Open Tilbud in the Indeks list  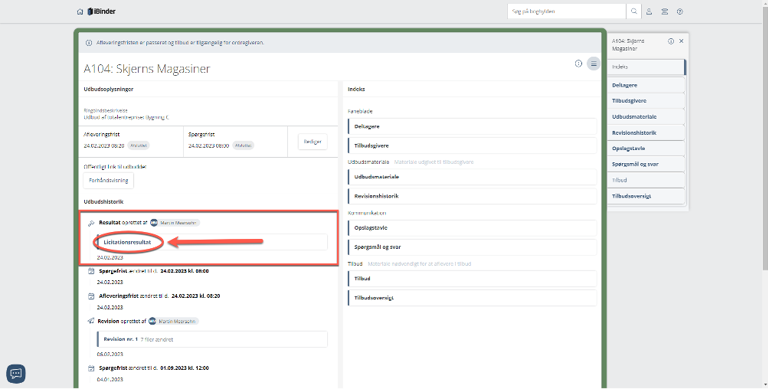pyautogui.click(x=472, y=278)
